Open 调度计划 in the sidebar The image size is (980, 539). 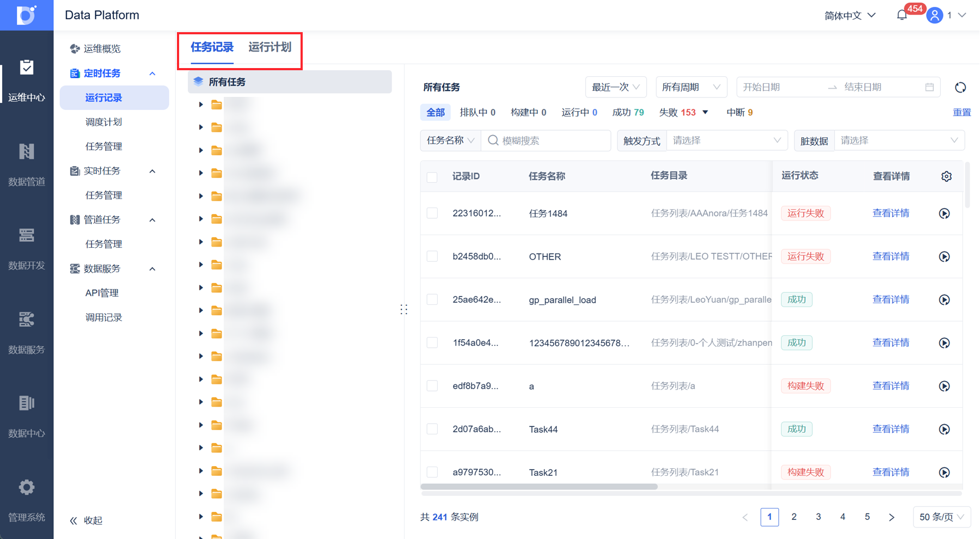(103, 122)
